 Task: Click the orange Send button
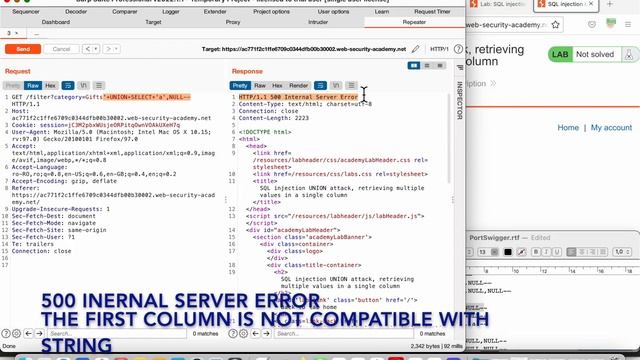pyautogui.click(x=23, y=49)
